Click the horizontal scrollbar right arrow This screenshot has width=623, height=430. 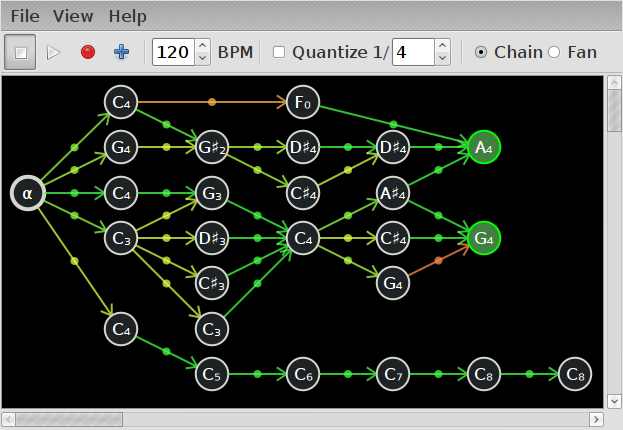[x=596, y=419]
